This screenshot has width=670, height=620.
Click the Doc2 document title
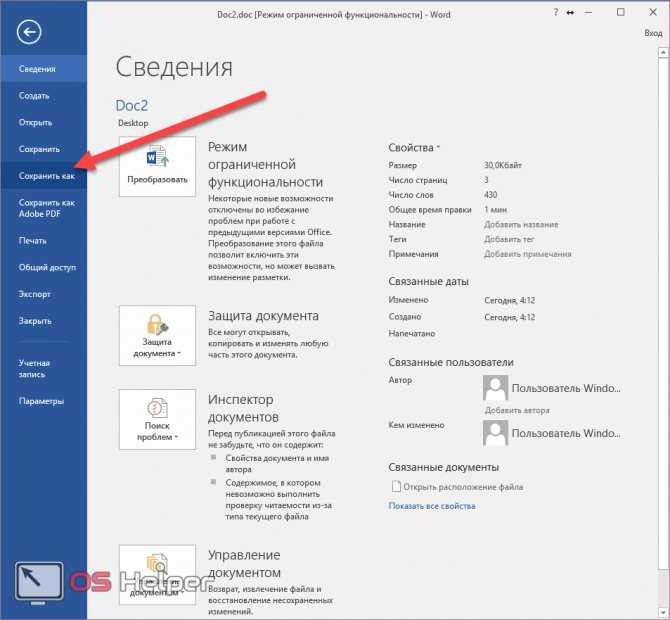(x=132, y=106)
